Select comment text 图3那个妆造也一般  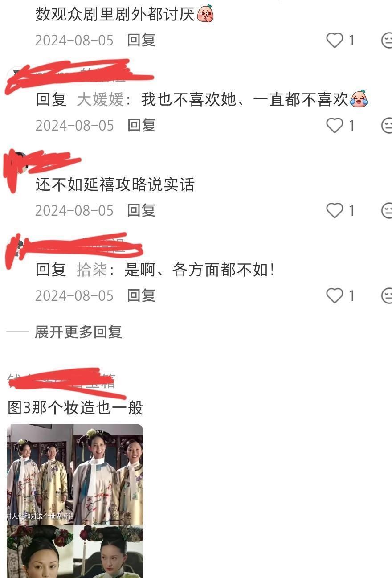(75, 407)
